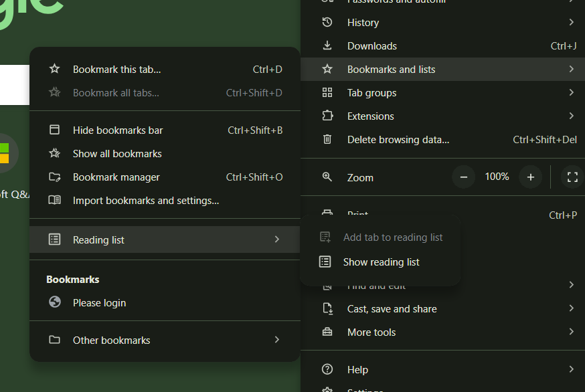The height and width of the screenshot is (392, 585).
Task: Click the star icon beside Bookmark this tab
Action: point(54,69)
